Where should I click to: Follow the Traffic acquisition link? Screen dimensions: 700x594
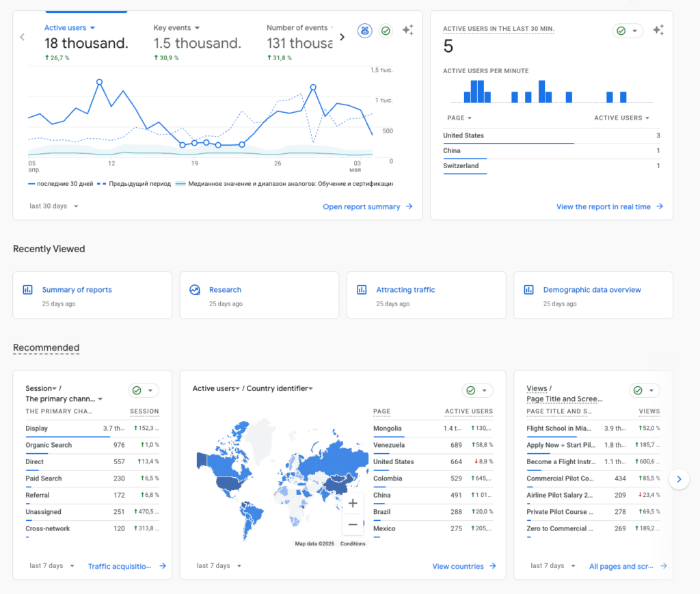[126, 567]
